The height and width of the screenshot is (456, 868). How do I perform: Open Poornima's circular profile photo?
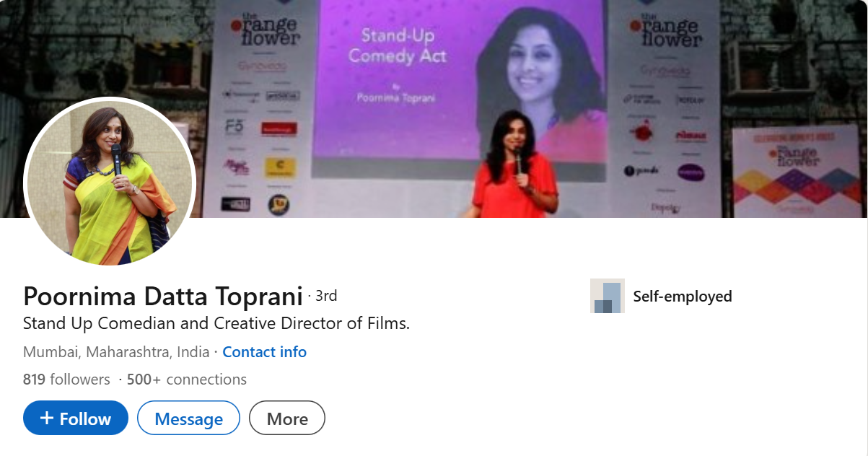pos(110,183)
